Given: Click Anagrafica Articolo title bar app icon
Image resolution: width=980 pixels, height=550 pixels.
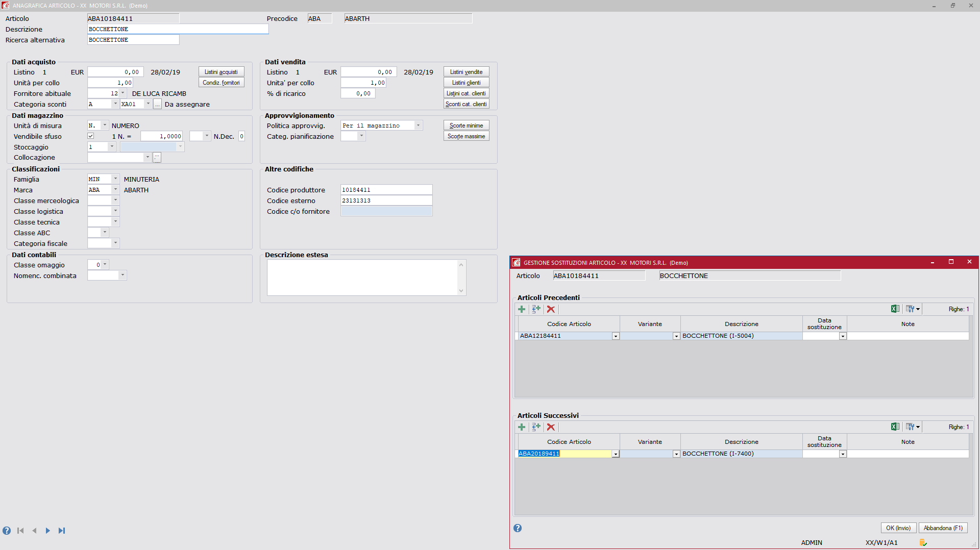Looking at the screenshot, I should click(x=5, y=5).
